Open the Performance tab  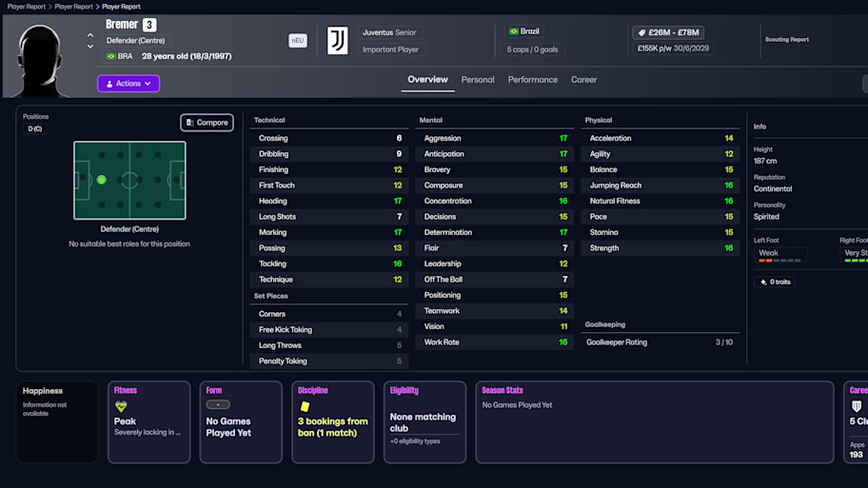tap(532, 80)
